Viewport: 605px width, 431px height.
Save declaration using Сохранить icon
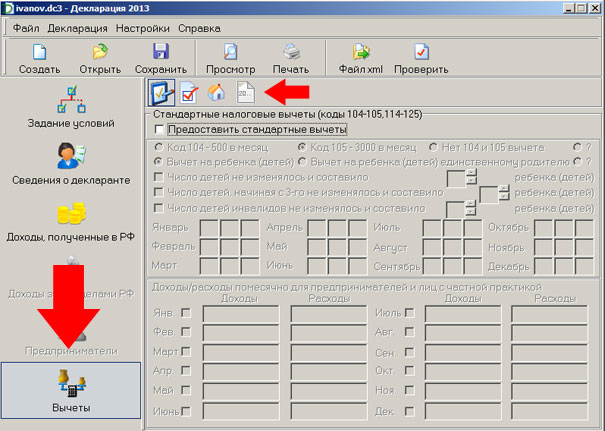(x=160, y=58)
